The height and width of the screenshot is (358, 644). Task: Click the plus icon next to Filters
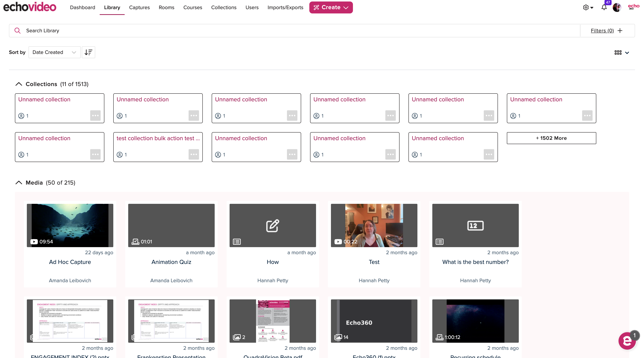(x=620, y=31)
